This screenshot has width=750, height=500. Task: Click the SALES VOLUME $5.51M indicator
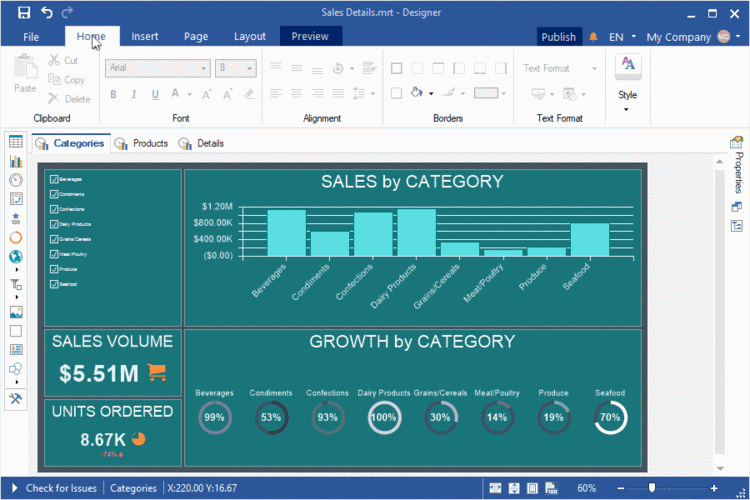(x=113, y=363)
